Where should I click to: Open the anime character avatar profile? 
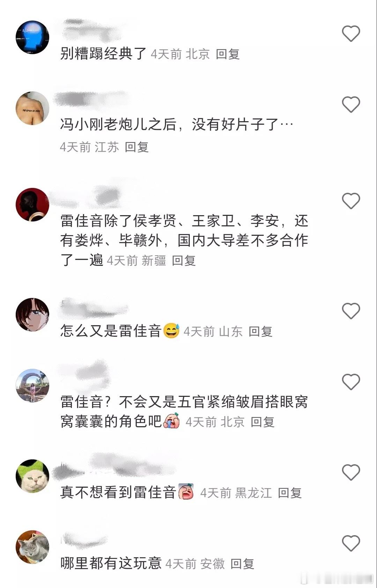click(x=32, y=314)
